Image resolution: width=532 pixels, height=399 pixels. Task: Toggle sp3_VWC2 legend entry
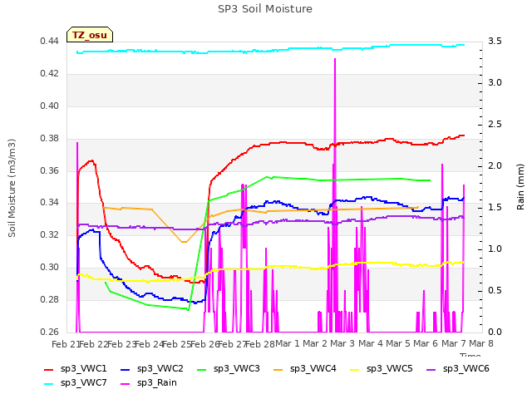click(x=151, y=369)
